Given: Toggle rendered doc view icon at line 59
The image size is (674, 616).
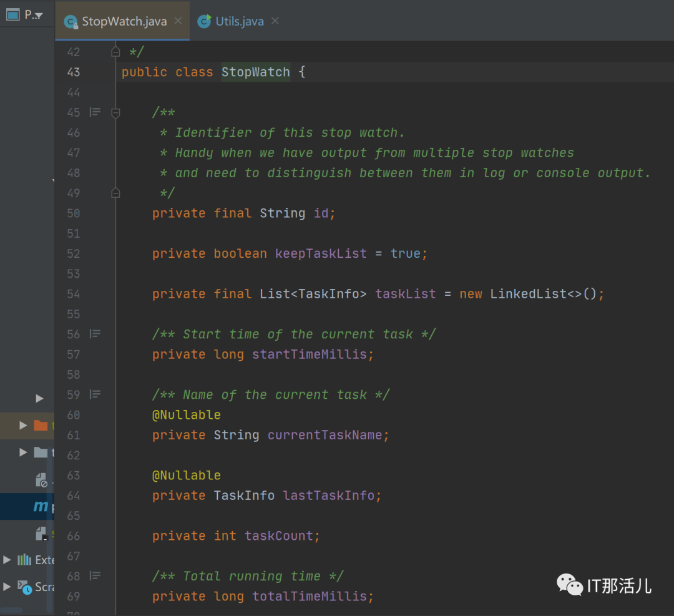Looking at the screenshot, I should (x=95, y=394).
